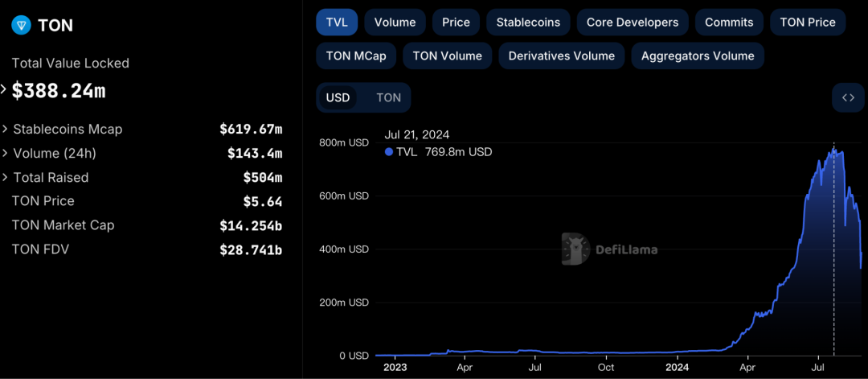Expand the Stablecoins Mcap row

click(x=6, y=129)
